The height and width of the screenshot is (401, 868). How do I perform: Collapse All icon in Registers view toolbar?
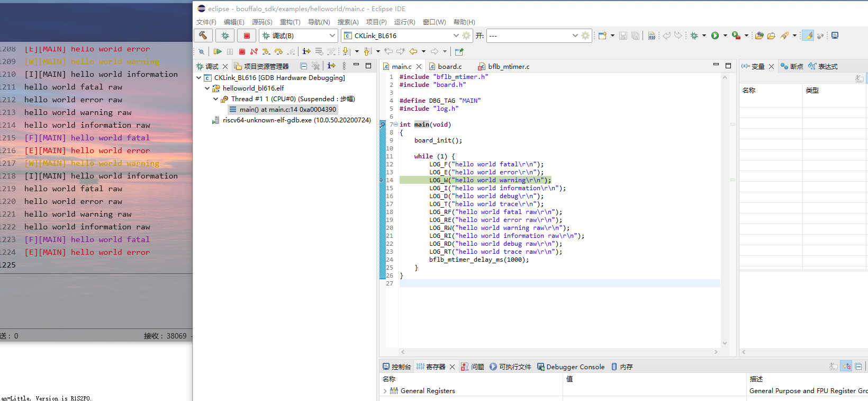point(858,366)
